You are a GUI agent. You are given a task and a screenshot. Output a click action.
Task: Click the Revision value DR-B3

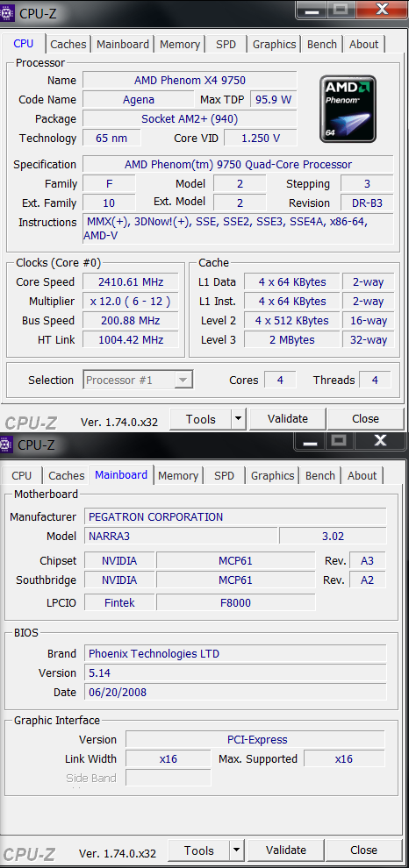point(367,203)
